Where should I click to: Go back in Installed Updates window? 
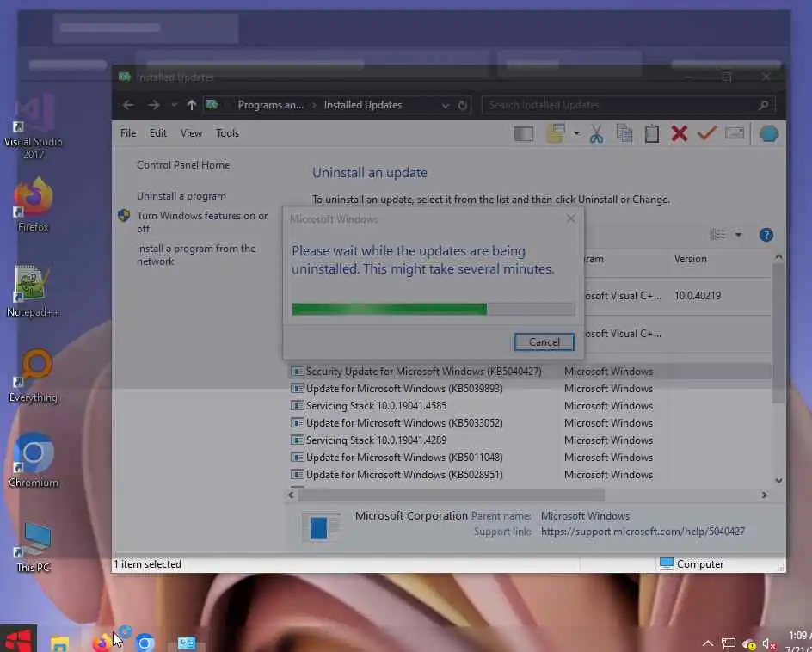(x=128, y=105)
